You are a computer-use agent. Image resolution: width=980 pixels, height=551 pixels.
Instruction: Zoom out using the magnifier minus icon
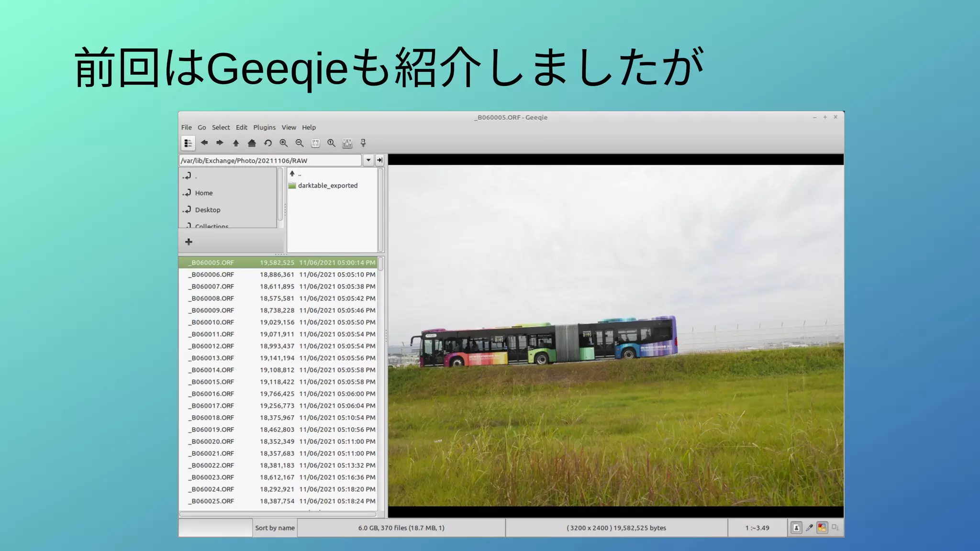coord(300,143)
